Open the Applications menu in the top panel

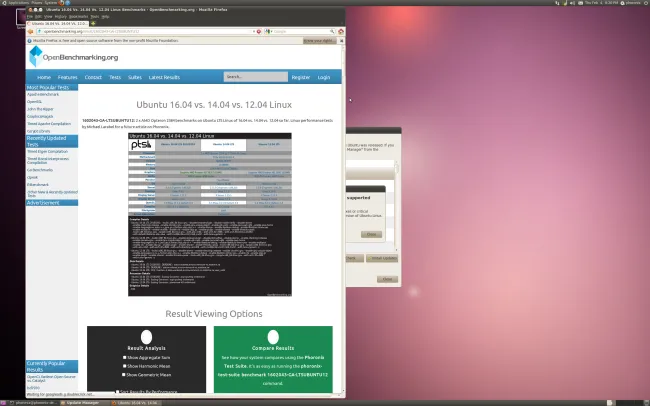(15, 4)
